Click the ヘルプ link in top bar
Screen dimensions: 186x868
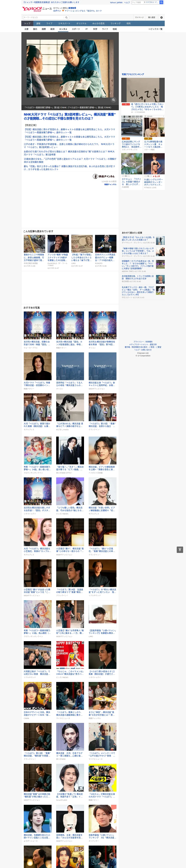pyautogui.click(x=127, y=2)
